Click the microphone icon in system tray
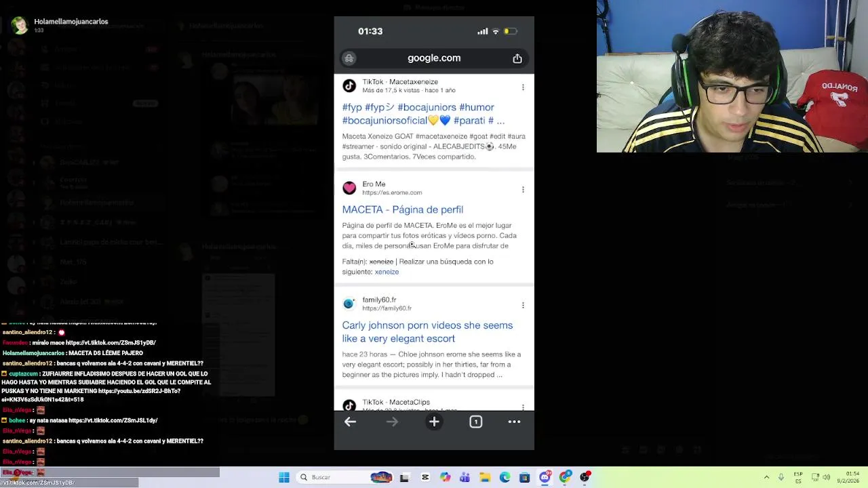Screen dimensions: 868x488 pyautogui.click(x=781, y=477)
